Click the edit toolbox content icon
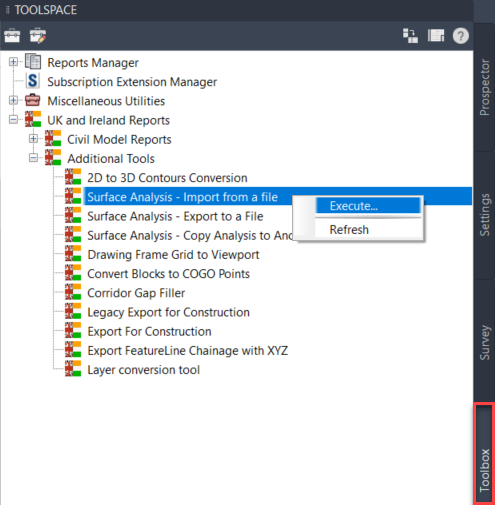Image resolution: width=495 pixels, height=505 pixels. (x=38, y=36)
